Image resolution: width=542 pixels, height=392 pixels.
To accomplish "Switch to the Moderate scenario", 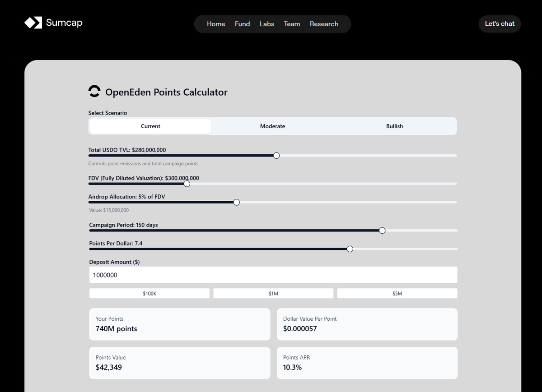I will 272,126.
